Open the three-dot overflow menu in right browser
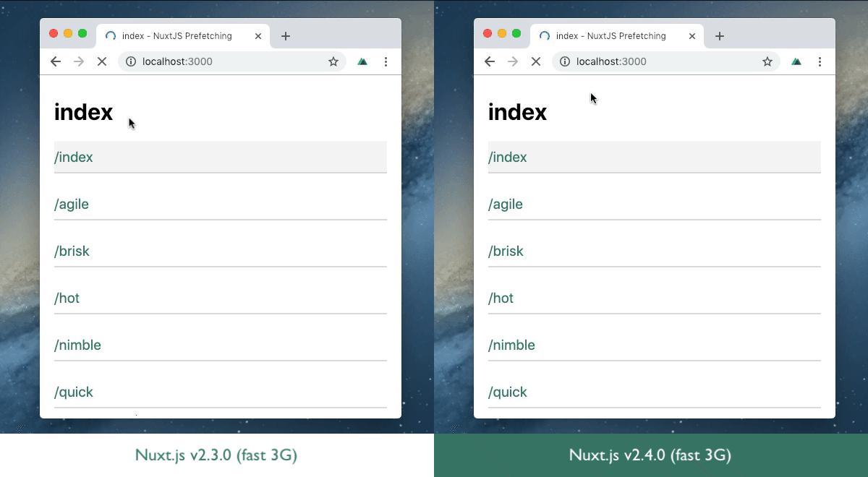The image size is (868, 477). point(820,61)
